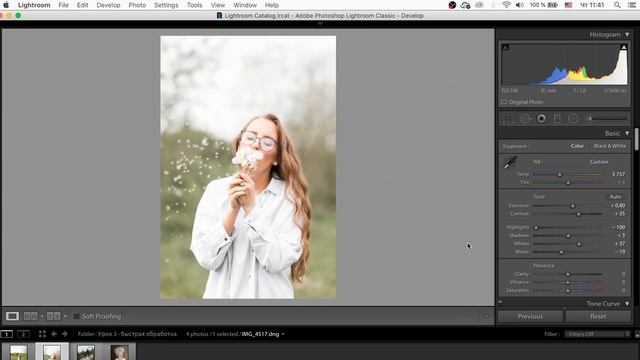This screenshot has width=640, height=360.
Task: Toggle highlight clipping indicator in histogram
Action: [624, 47]
